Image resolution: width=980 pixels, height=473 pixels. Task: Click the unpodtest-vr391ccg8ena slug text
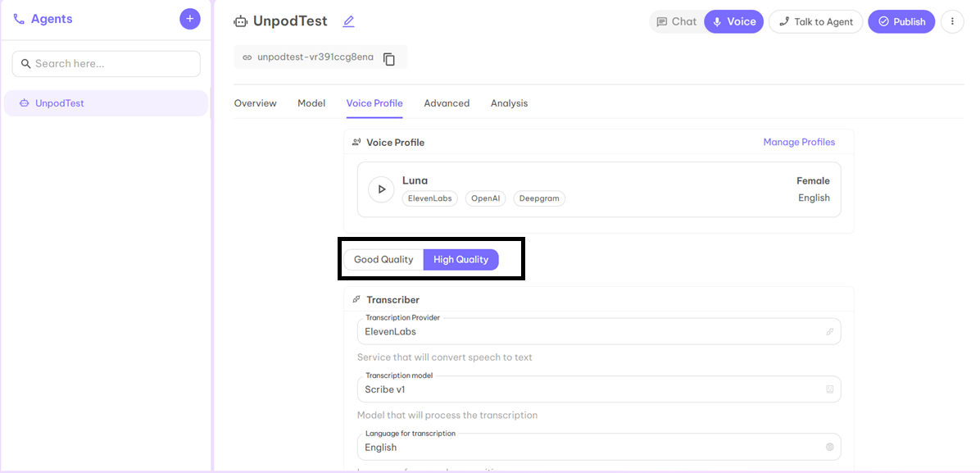click(x=315, y=57)
